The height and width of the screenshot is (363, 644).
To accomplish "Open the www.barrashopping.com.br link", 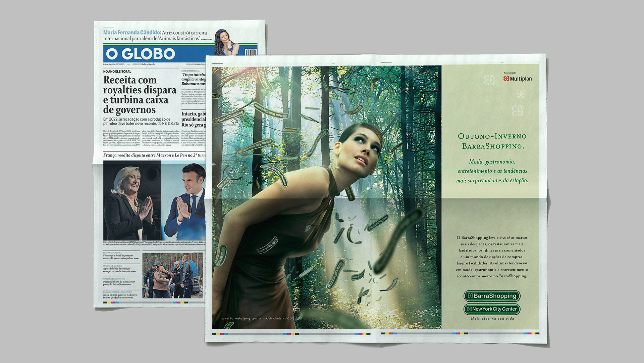I will click(242, 318).
